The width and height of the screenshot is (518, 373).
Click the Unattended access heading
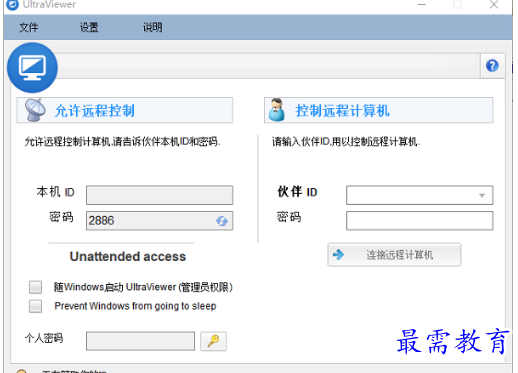128,256
